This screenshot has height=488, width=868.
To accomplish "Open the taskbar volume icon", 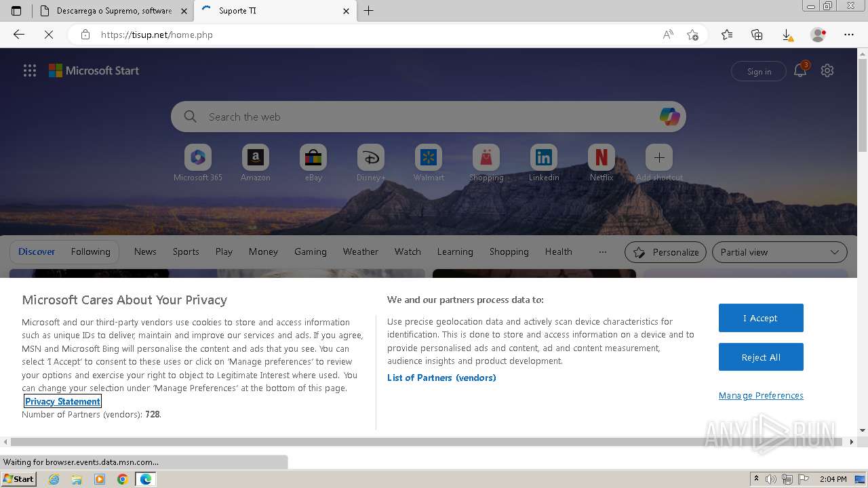I will pos(771,479).
